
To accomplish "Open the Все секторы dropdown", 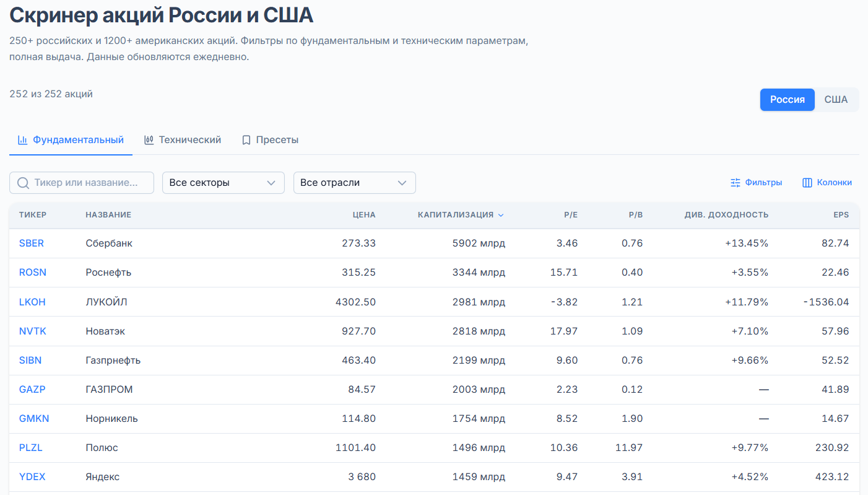I will click(224, 183).
